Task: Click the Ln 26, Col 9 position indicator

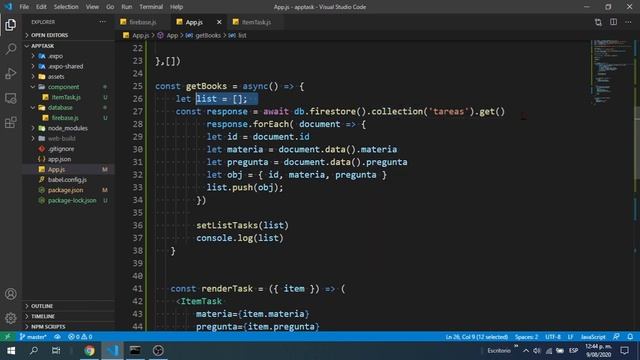Action: 476,337
